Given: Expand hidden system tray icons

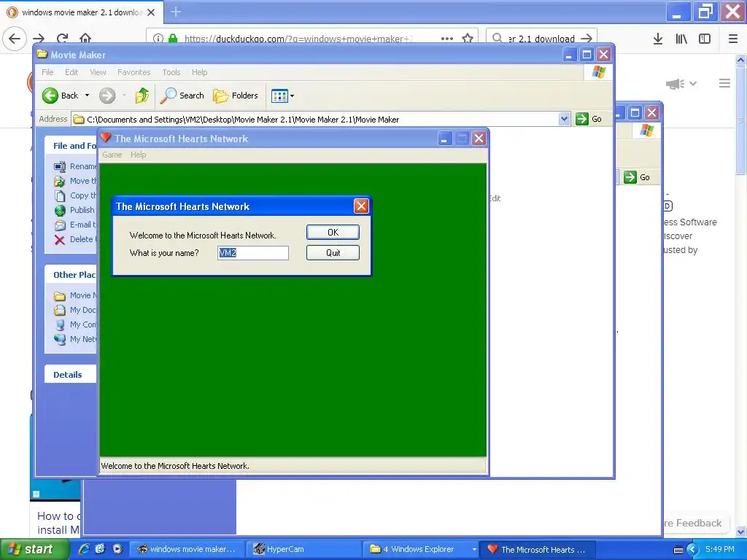Looking at the screenshot, I should click(692, 550).
